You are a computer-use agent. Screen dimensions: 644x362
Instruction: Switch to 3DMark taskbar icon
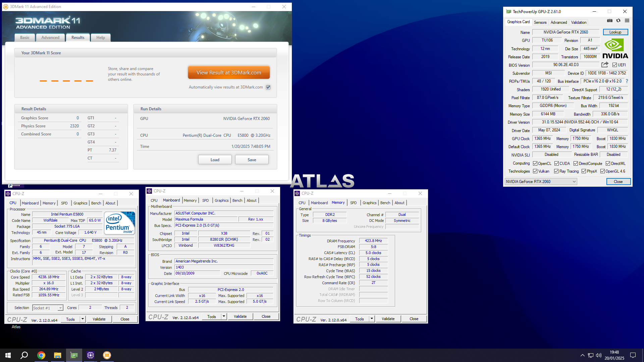coord(107,355)
